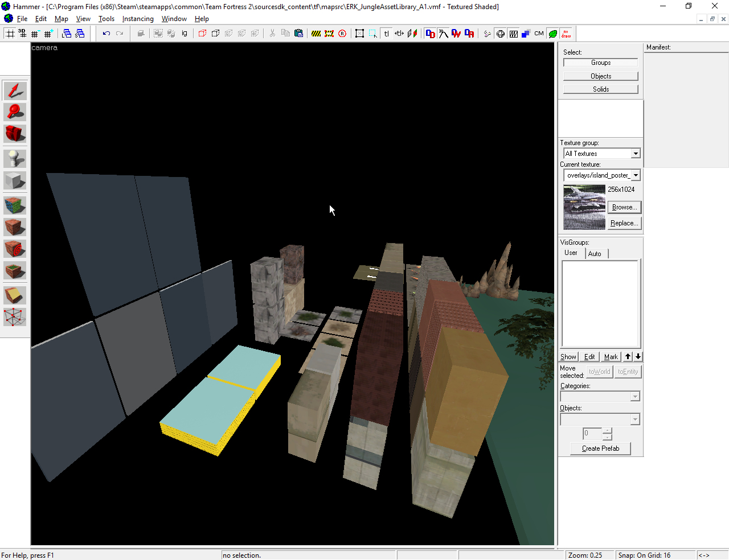Open the Window menu

click(174, 19)
